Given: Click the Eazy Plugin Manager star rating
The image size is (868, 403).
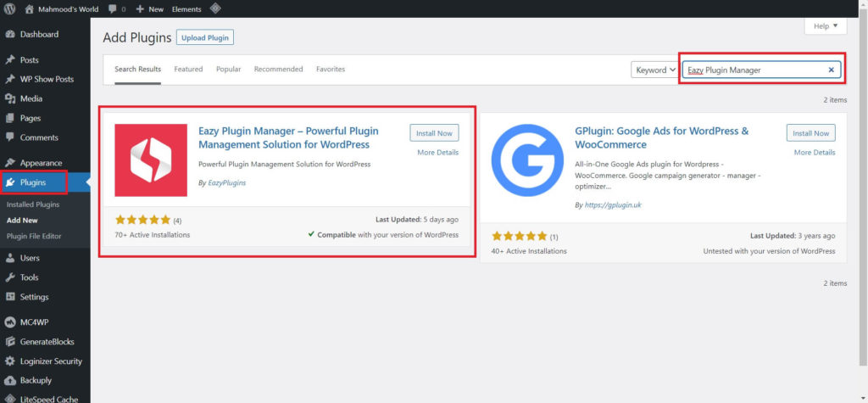Looking at the screenshot, I should [142, 220].
